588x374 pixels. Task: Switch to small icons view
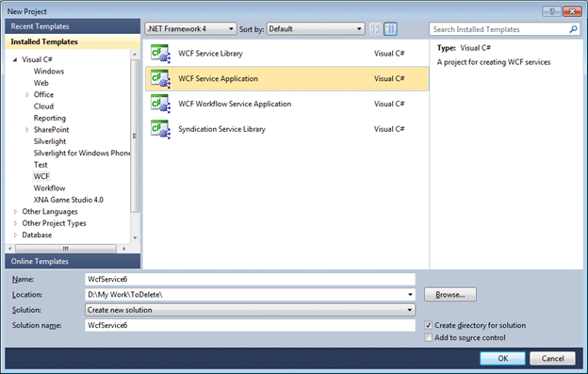[x=375, y=29]
